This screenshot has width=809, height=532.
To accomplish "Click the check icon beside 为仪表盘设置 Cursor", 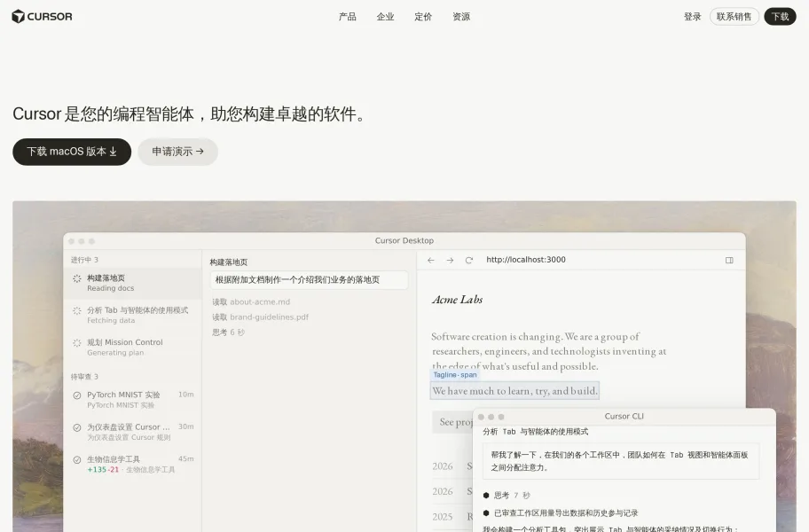I will point(77,427).
